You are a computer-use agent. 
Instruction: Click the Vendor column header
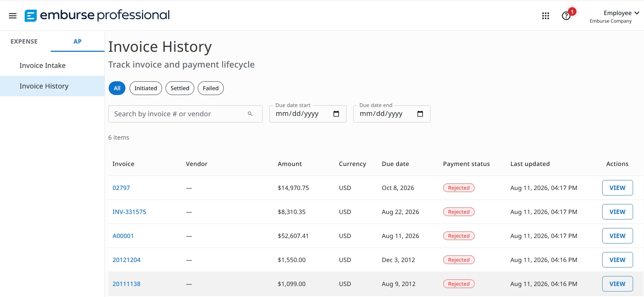[197, 164]
